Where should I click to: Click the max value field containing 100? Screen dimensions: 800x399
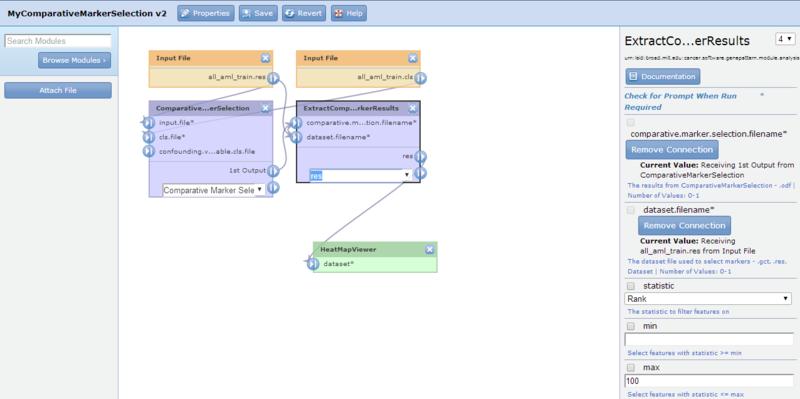point(709,381)
